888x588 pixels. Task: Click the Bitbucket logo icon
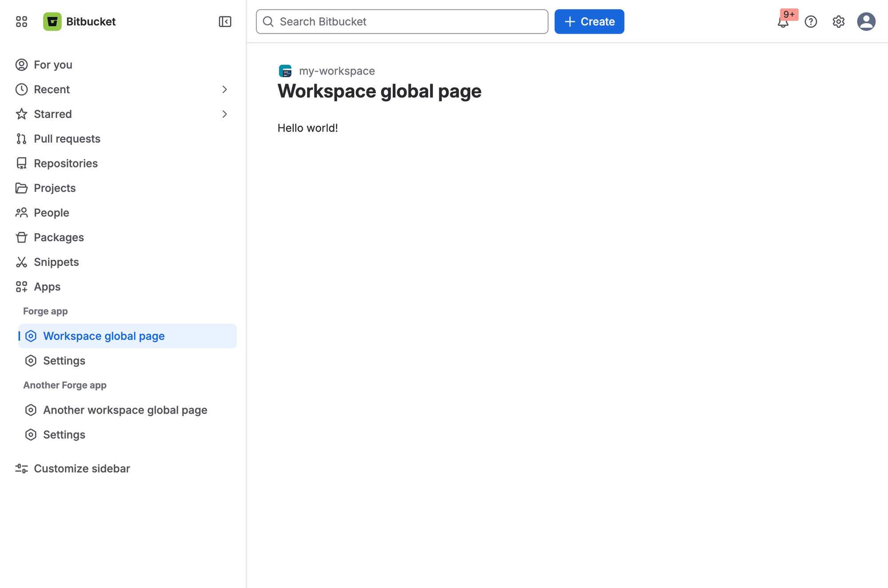click(x=52, y=21)
